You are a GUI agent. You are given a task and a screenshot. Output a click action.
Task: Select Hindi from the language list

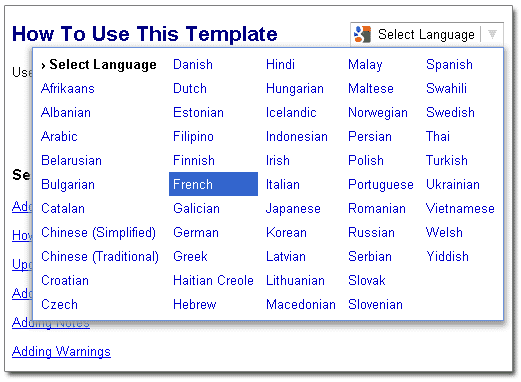280,64
